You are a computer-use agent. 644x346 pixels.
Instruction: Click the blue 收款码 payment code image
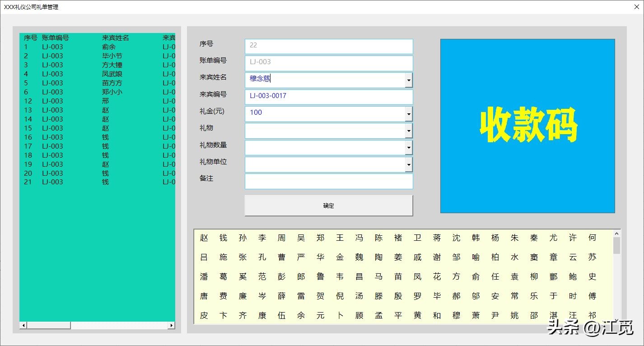coord(527,126)
